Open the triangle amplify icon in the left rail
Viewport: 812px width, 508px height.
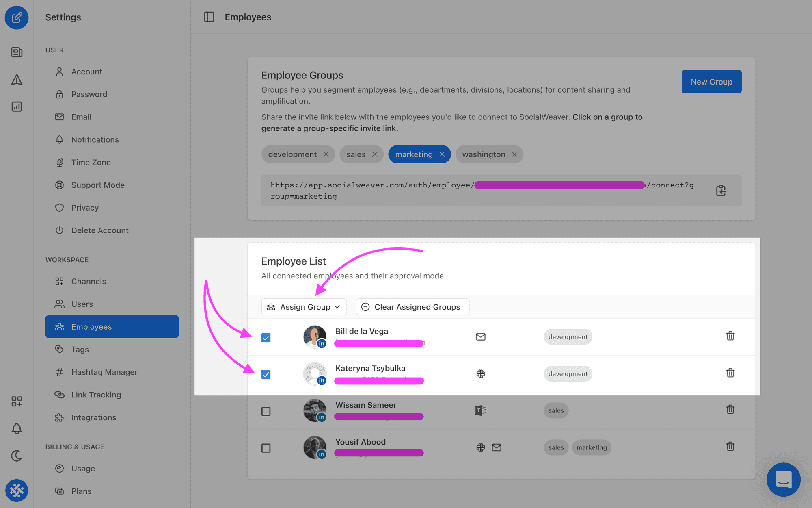(17, 80)
